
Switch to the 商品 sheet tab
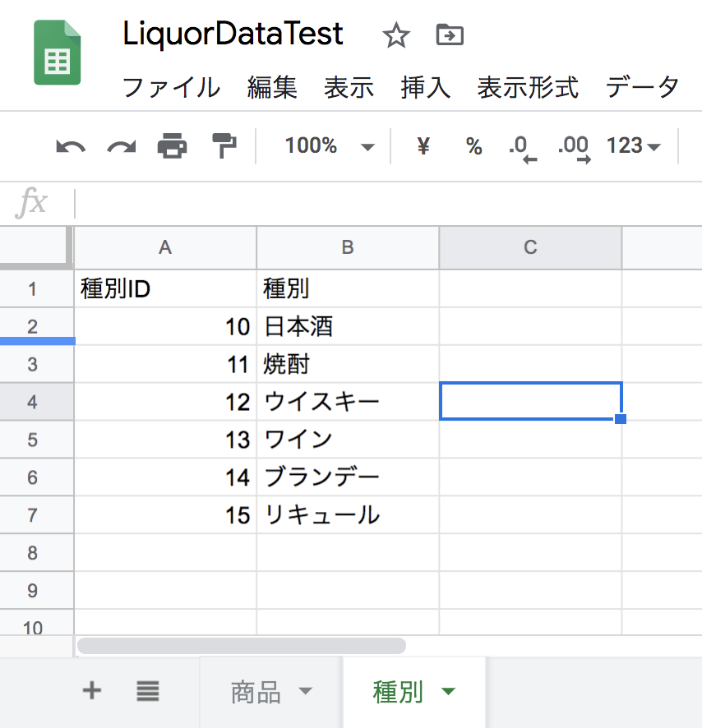(x=255, y=690)
